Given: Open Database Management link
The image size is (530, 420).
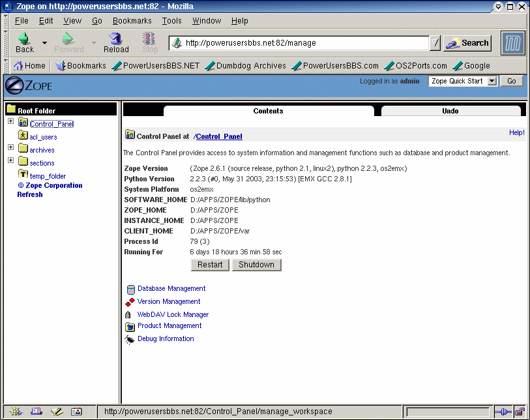Looking at the screenshot, I should (x=171, y=288).
